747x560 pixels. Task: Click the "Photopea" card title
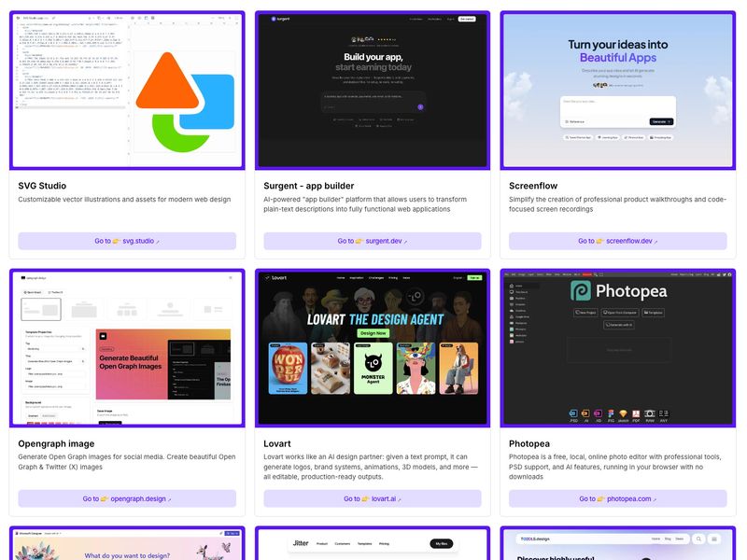[x=529, y=443]
